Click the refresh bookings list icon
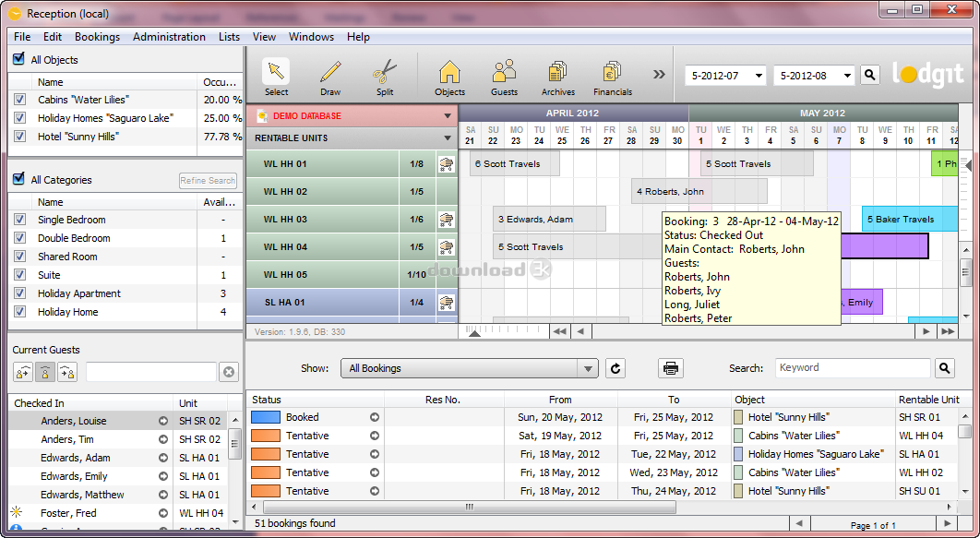 click(x=615, y=368)
